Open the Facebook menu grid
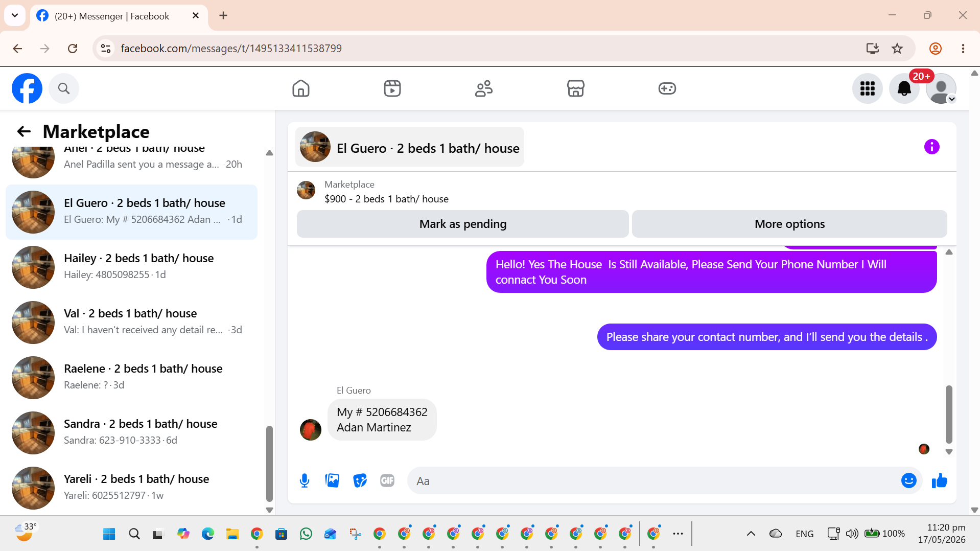This screenshot has height=551, width=980. point(868,88)
